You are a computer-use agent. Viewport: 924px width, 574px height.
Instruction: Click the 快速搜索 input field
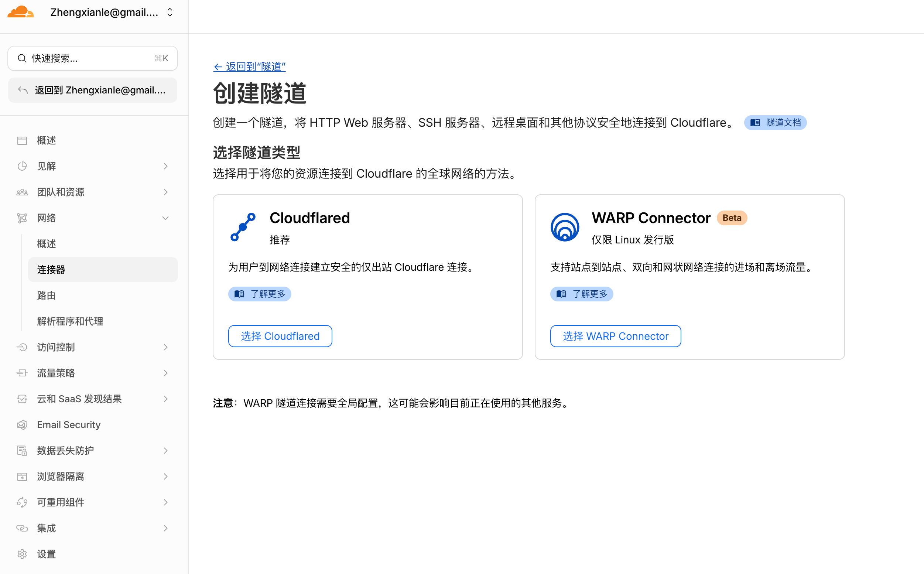tap(93, 58)
